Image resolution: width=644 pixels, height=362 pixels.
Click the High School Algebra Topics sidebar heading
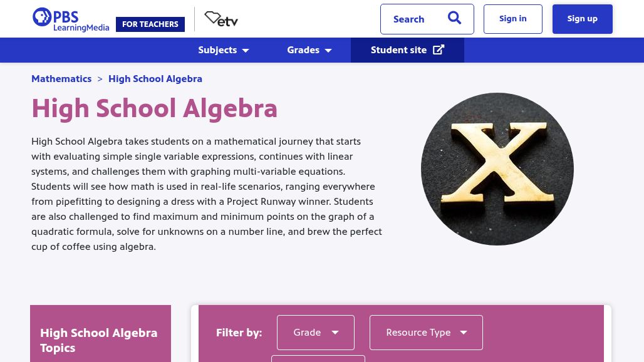point(99,340)
